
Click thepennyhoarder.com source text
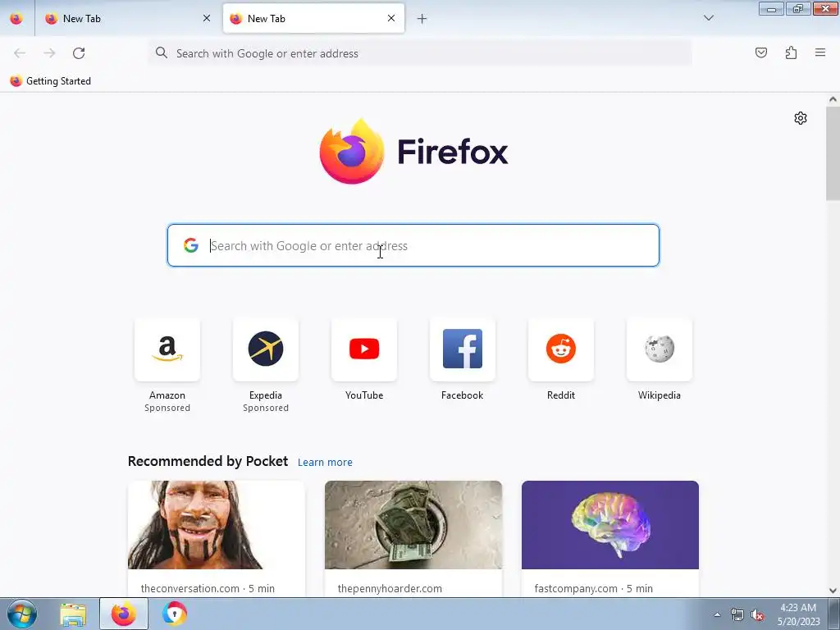point(390,588)
